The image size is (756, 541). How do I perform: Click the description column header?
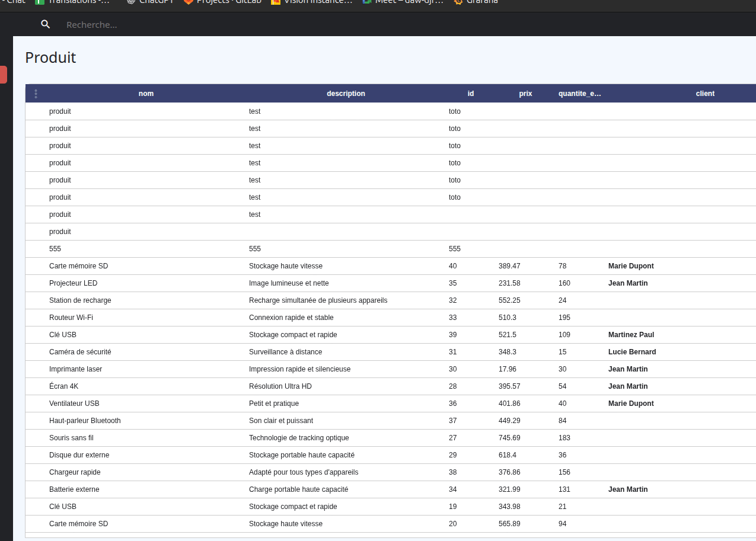click(x=346, y=94)
